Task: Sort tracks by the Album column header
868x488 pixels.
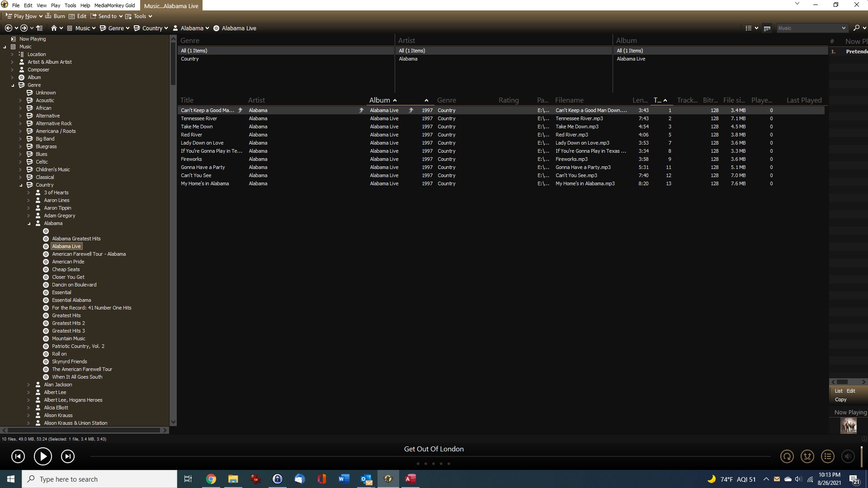Action: [x=380, y=100]
